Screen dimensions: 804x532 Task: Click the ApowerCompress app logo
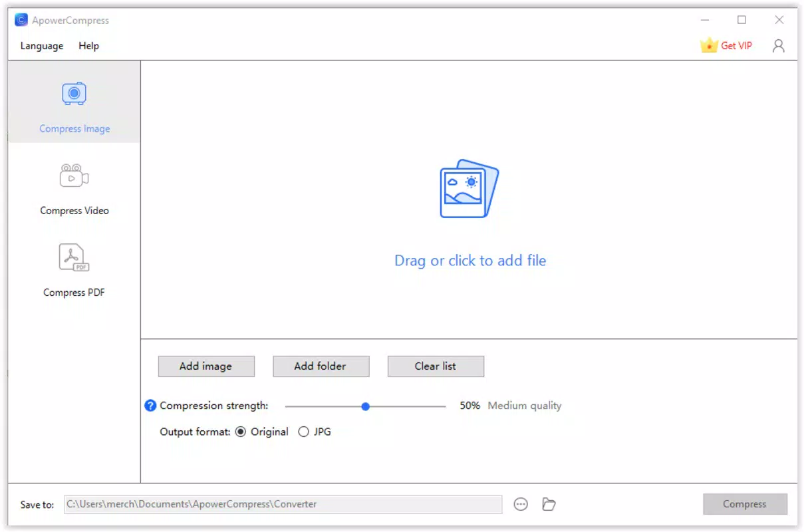21,20
